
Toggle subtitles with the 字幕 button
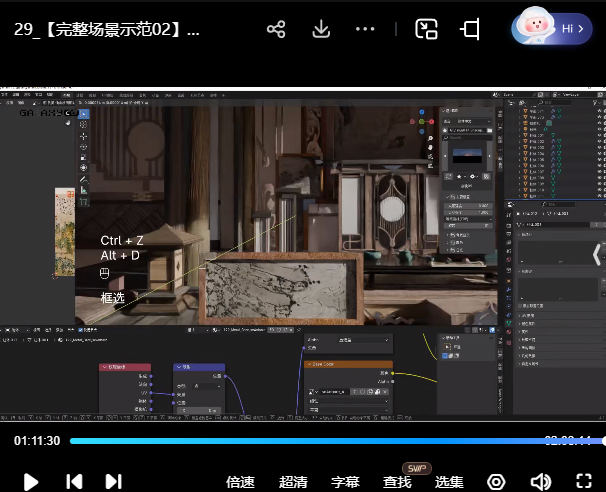coord(345,482)
